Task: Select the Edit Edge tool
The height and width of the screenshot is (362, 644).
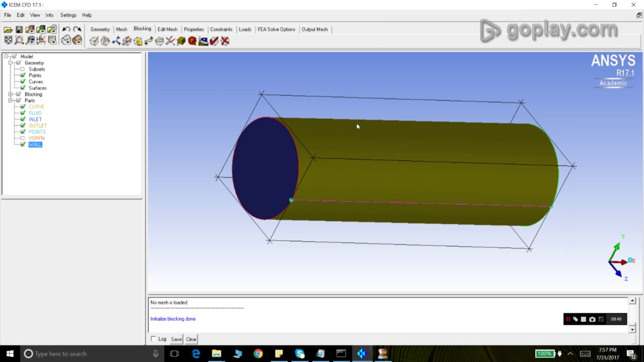Action: pos(171,41)
